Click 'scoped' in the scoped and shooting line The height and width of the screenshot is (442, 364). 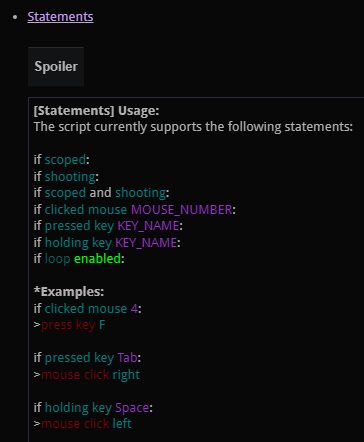pyautogui.click(x=65, y=193)
